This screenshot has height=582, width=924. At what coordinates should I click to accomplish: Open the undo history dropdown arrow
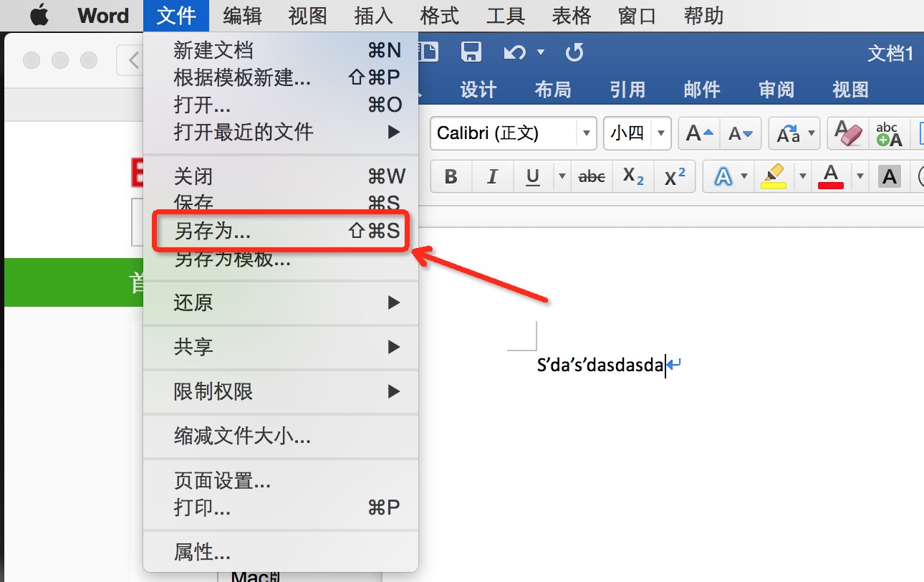[541, 52]
